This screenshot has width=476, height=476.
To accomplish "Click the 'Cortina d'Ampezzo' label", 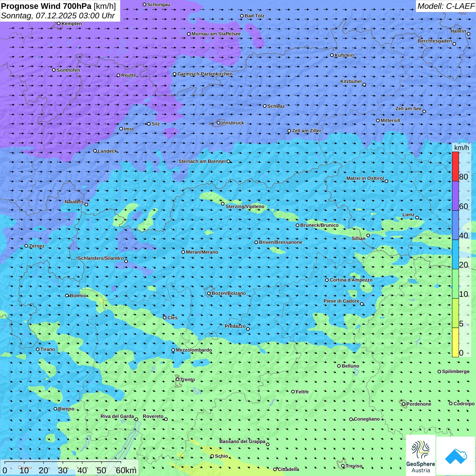I will [x=351, y=280].
